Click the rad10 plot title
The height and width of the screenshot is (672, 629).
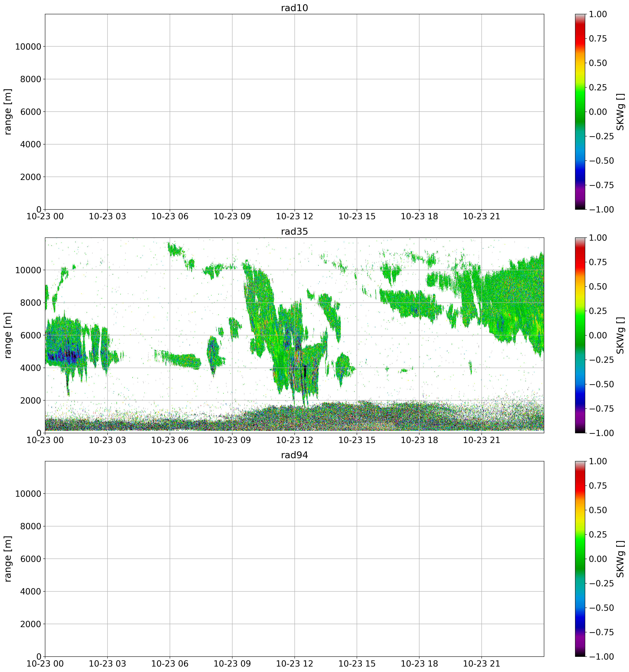click(x=294, y=8)
